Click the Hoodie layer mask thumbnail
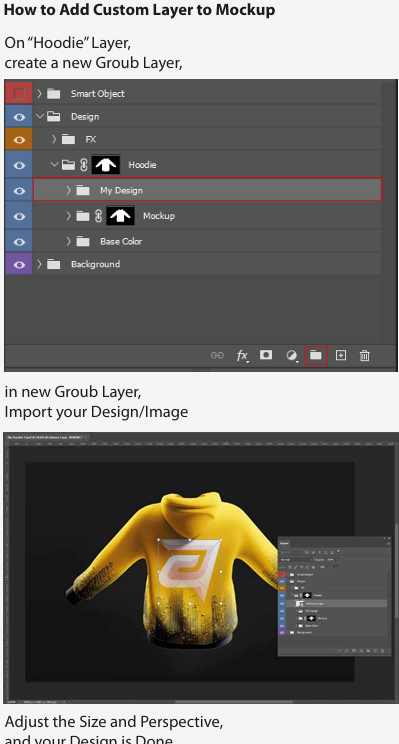 point(106,165)
